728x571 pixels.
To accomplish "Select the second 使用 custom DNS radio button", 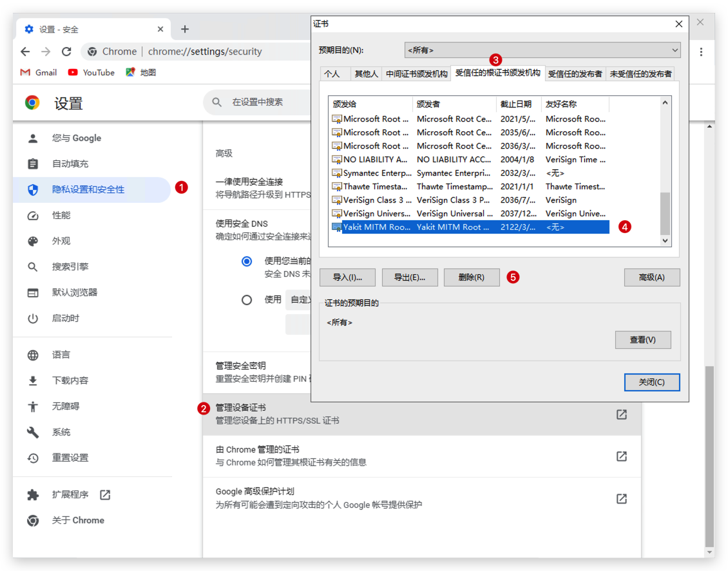I will tap(247, 299).
